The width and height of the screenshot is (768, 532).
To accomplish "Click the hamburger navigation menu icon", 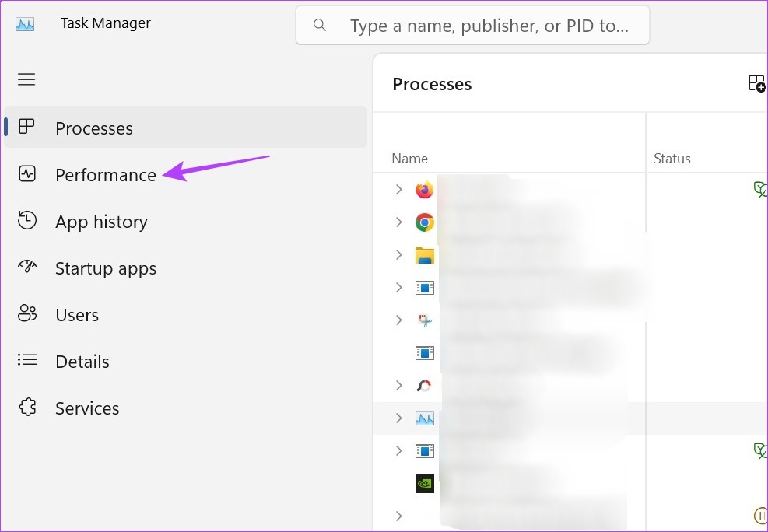I will [x=26, y=79].
